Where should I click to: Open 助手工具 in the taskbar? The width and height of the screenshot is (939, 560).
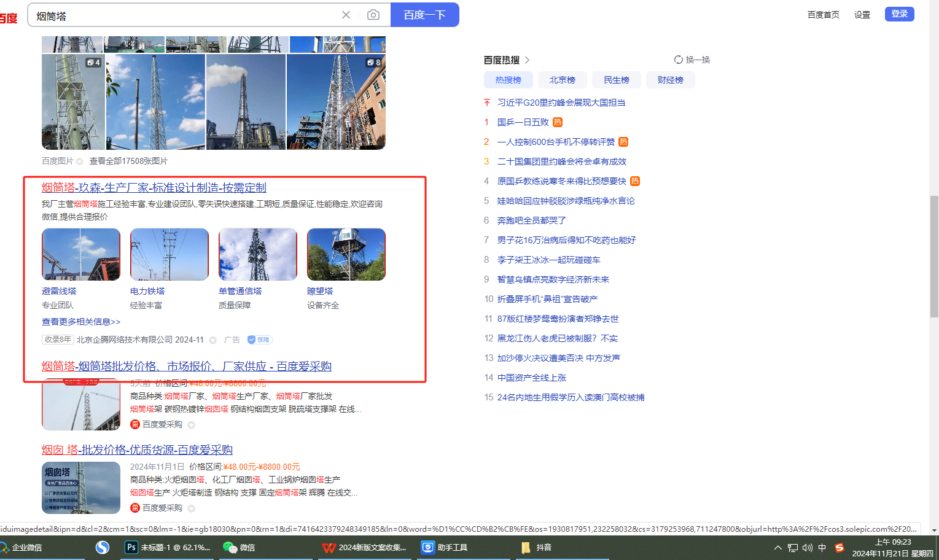point(445,547)
